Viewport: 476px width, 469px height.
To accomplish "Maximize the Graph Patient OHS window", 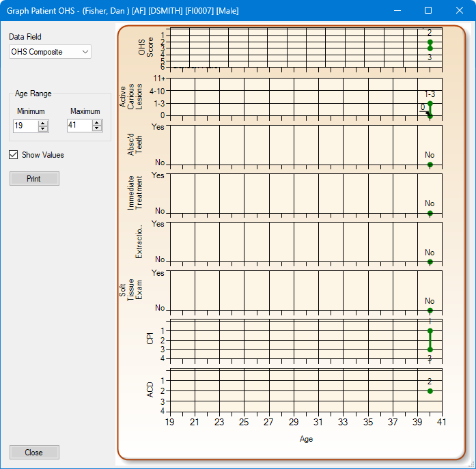I will (428, 11).
